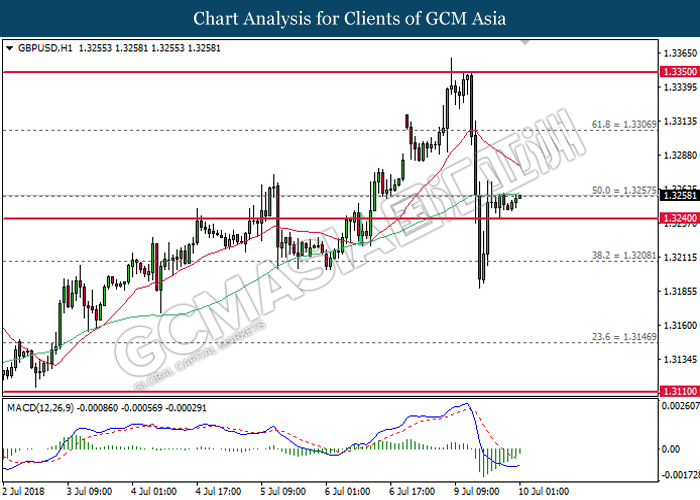The width and height of the screenshot is (700, 500).
Task: Select the 1.33135 price axis value
Action: click(x=680, y=121)
